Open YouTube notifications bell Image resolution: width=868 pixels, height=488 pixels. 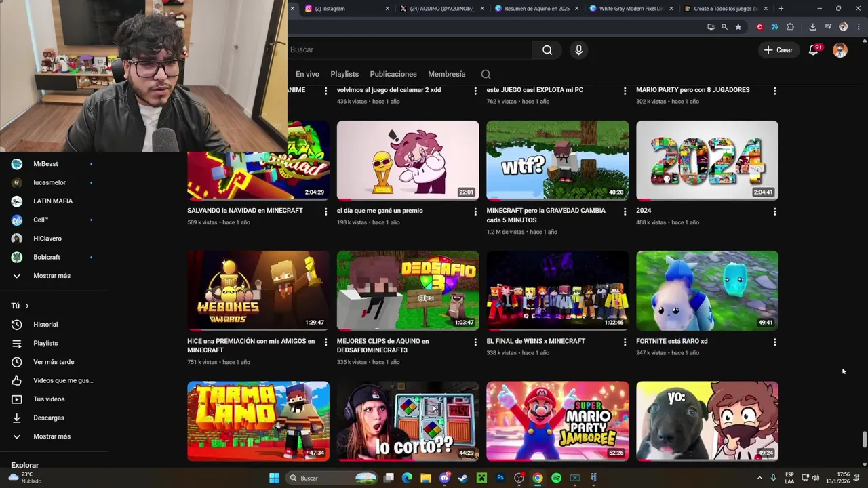coord(814,49)
